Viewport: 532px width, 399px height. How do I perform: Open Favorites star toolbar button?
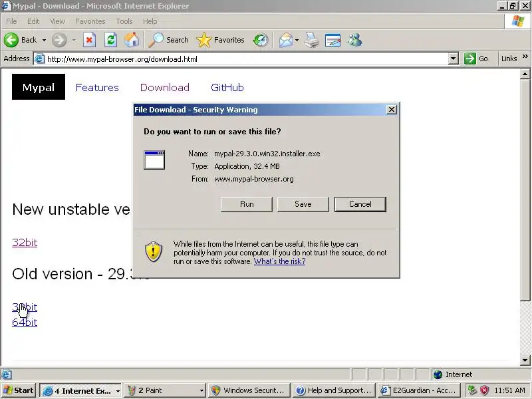click(221, 40)
